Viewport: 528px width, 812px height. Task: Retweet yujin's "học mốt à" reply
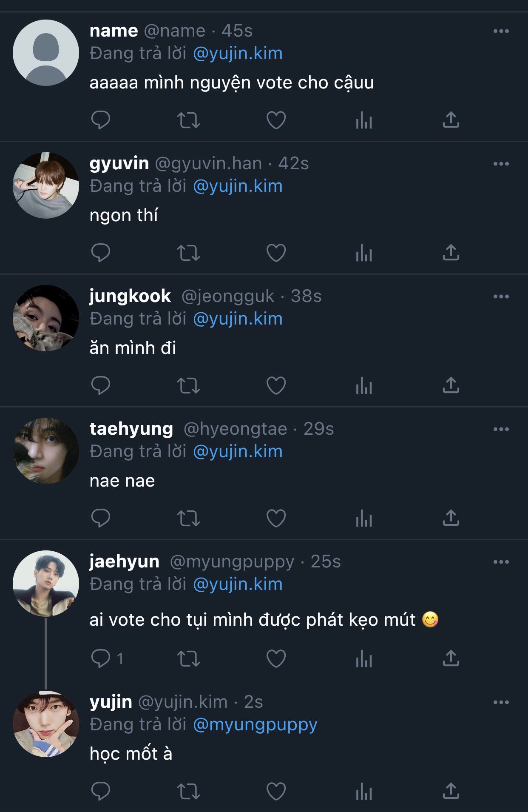point(188,792)
